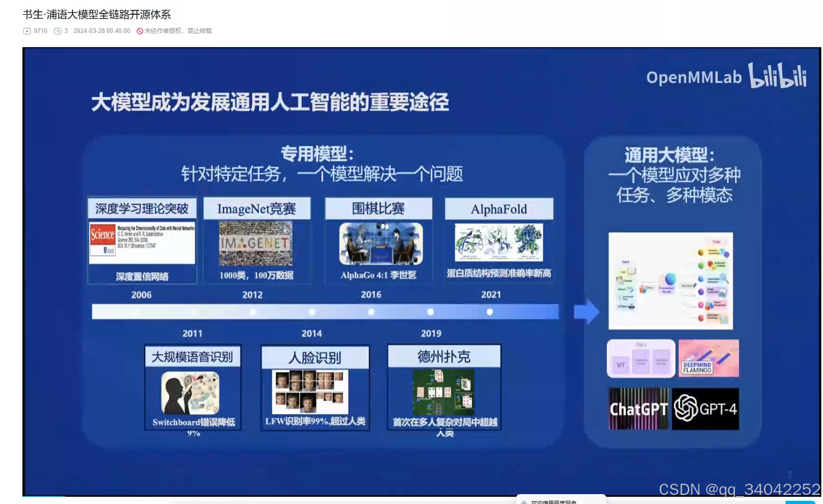The height and width of the screenshot is (504, 823).
Task: Click the IMAGENET mosaic picture
Action: 256,243
